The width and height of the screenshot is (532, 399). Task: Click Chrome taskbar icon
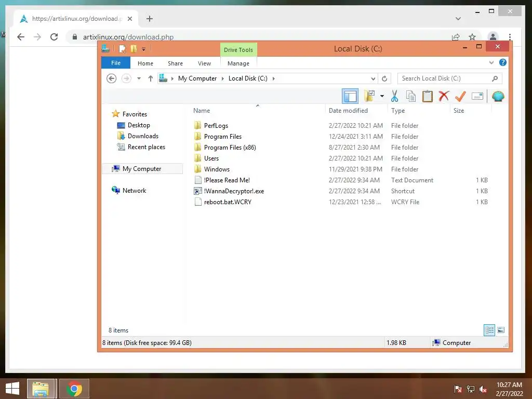click(74, 389)
